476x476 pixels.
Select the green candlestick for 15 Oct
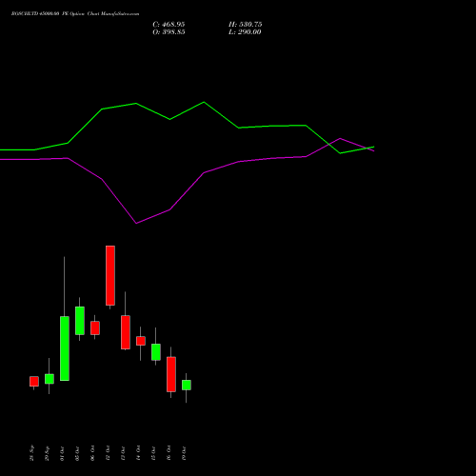coord(156,352)
